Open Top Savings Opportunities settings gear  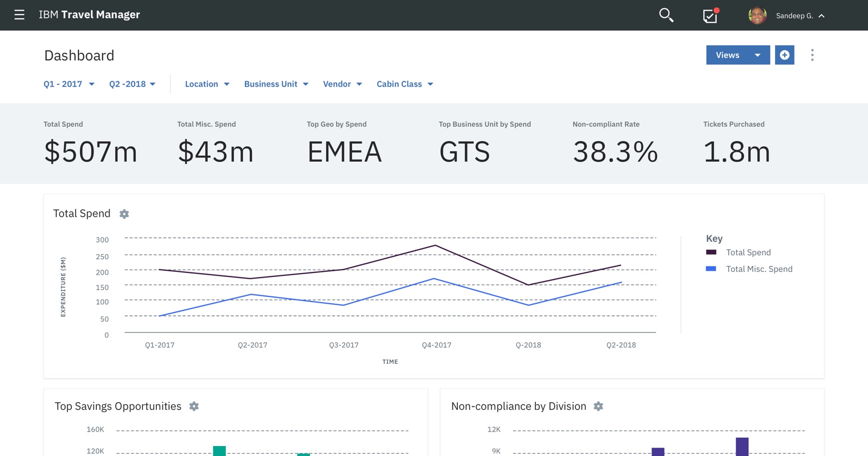click(x=194, y=407)
